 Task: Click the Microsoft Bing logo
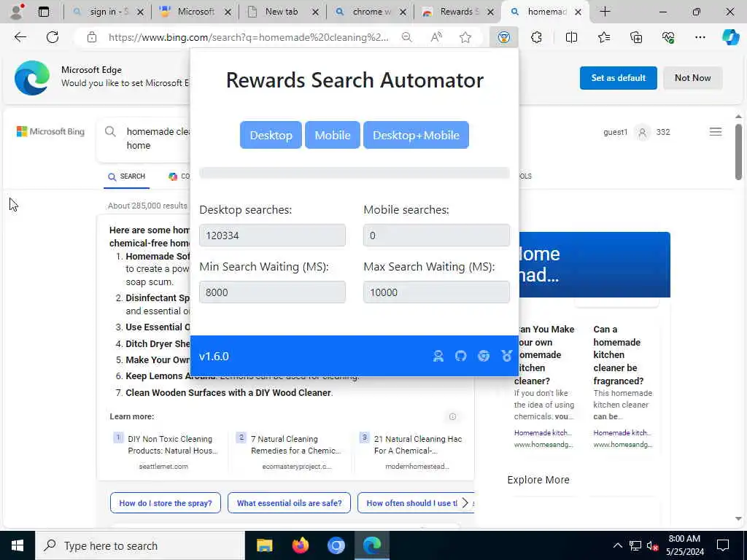(50, 131)
